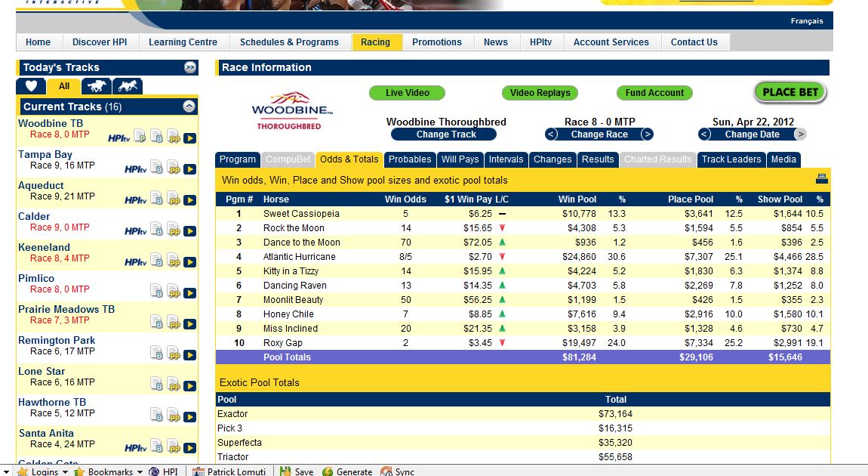This screenshot has width=868, height=476.
Task: Click the Save item in the bottom toolbar
Action: pyautogui.click(x=297, y=471)
